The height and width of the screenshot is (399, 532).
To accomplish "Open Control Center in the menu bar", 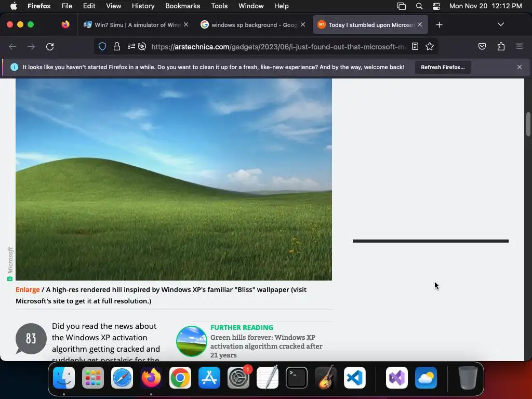I will tap(436, 6).
